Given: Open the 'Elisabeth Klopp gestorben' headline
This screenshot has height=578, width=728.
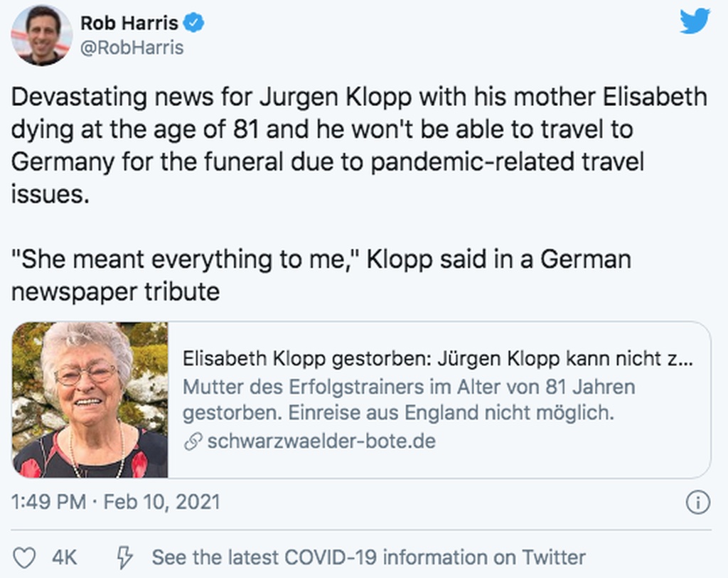Looking at the screenshot, I should 437,359.
